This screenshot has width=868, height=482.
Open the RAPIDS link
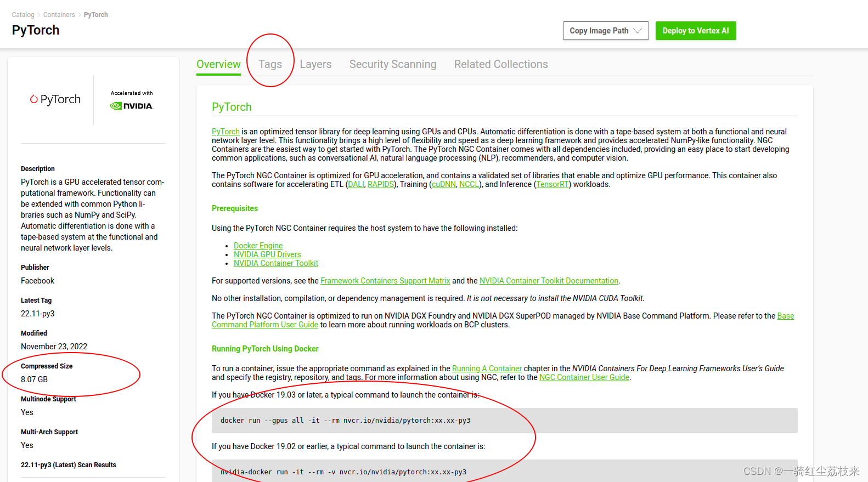point(381,184)
